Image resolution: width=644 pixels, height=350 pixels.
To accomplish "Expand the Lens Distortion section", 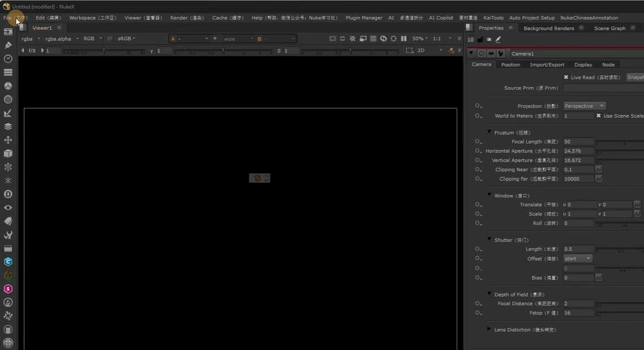I will click(489, 329).
